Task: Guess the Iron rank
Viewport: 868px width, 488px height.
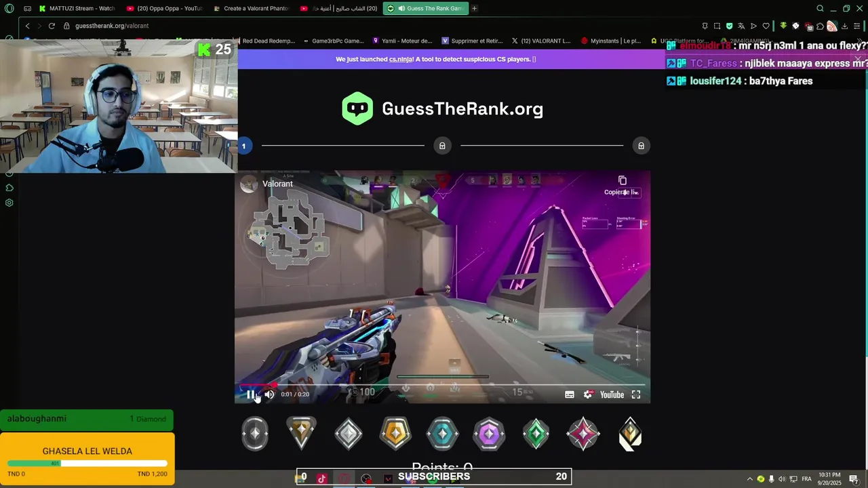Action: 255,434
